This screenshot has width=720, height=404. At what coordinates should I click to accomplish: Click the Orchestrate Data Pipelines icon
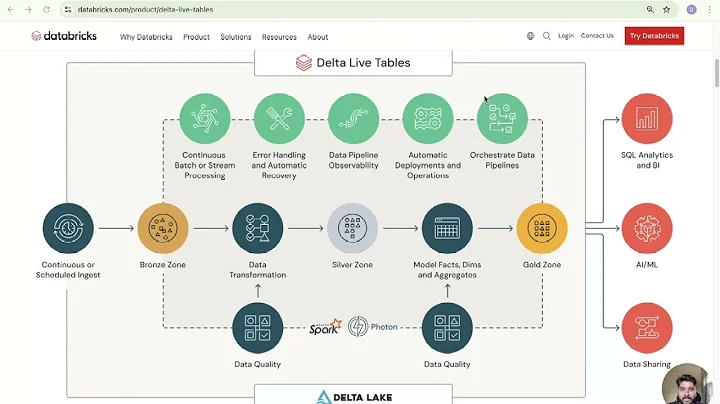coord(502,119)
